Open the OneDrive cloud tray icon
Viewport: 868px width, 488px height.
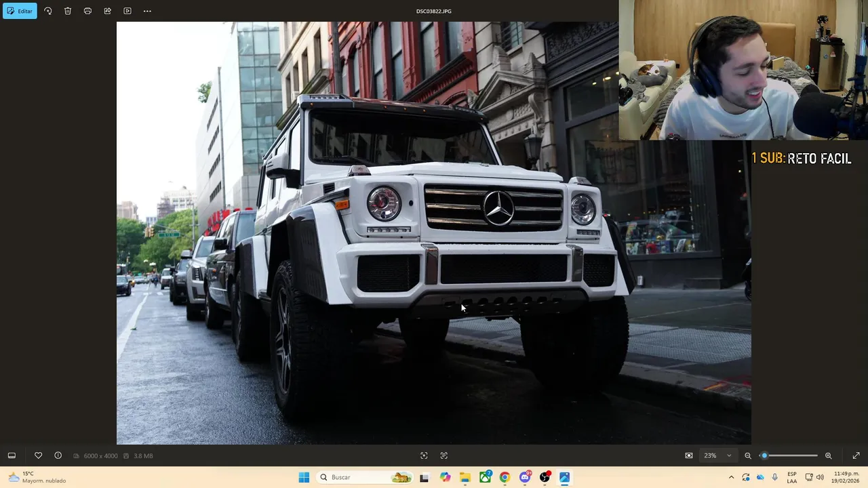coord(760,477)
